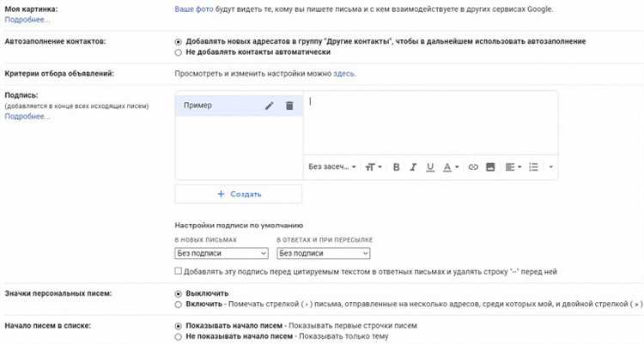
Task: Insert a link in the signature
Action: [473, 167]
